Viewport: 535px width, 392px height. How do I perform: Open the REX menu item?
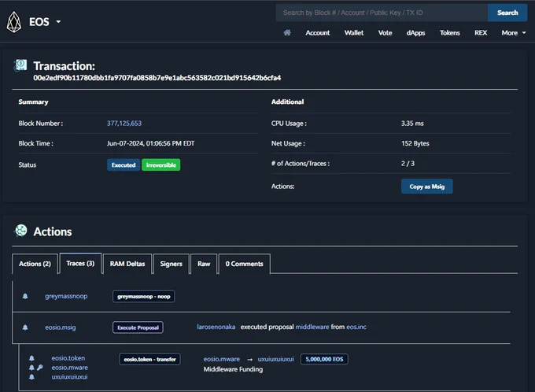(481, 33)
